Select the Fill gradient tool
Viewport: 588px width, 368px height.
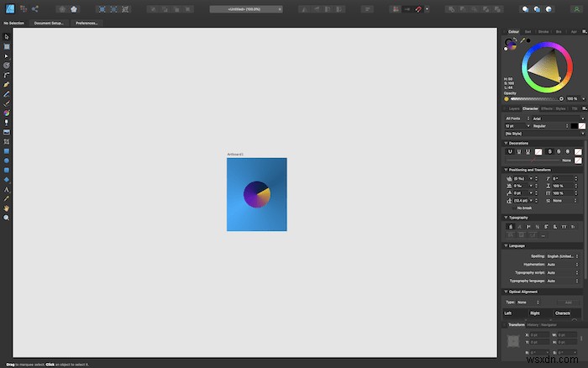pyautogui.click(x=7, y=113)
